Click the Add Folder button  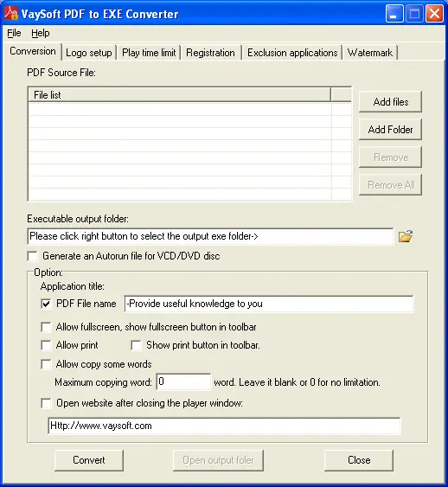(391, 129)
